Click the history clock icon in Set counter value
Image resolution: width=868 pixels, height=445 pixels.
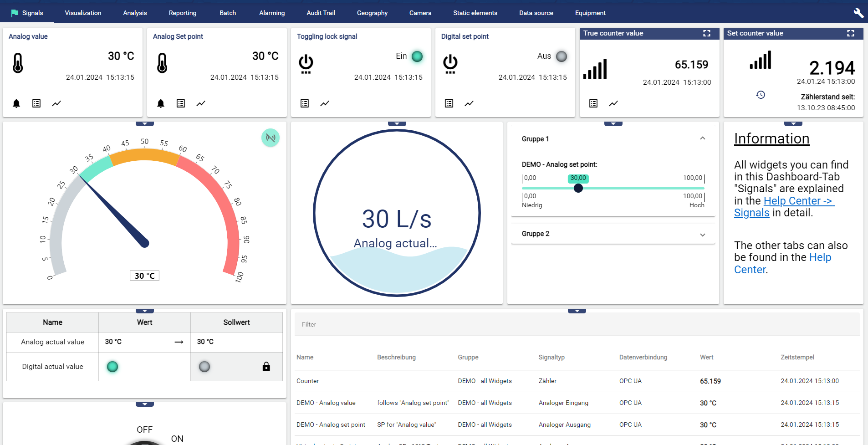pos(761,95)
